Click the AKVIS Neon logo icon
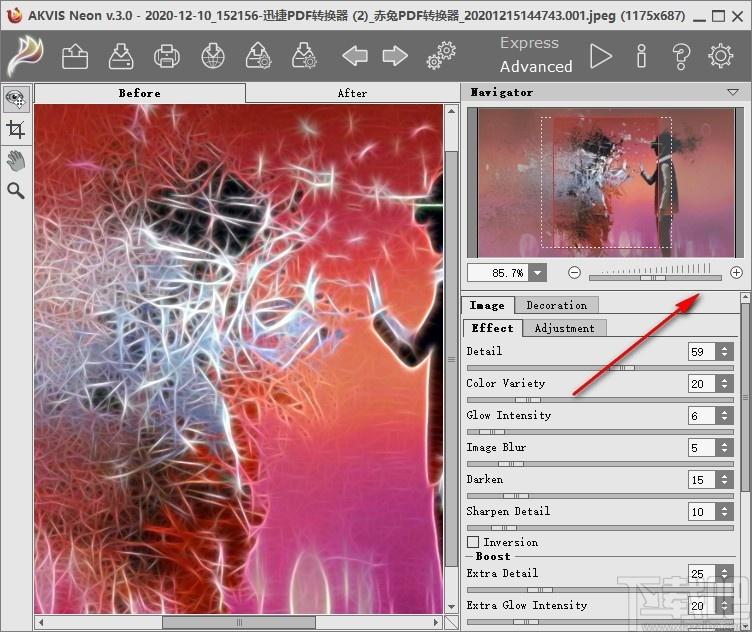 [x=27, y=57]
